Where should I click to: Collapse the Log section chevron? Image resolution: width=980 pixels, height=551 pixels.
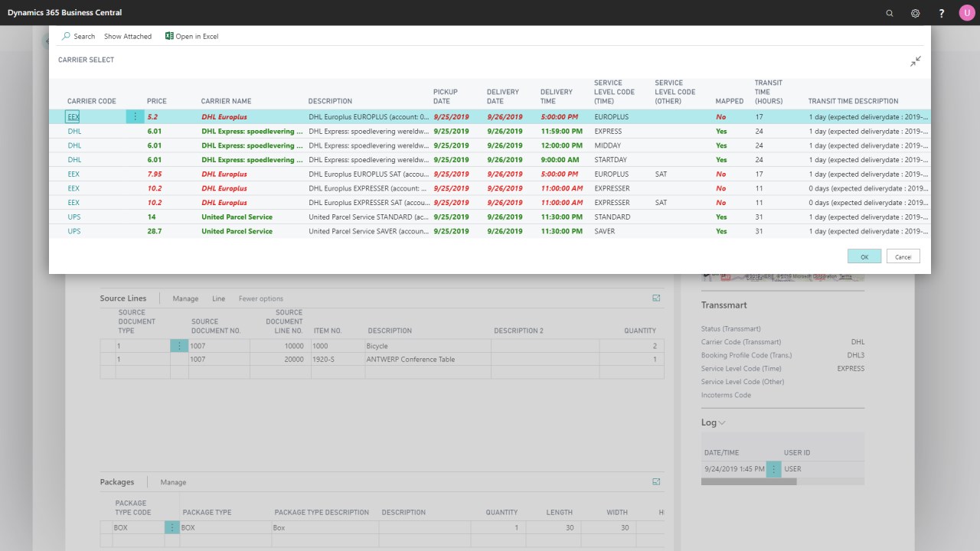click(720, 422)
